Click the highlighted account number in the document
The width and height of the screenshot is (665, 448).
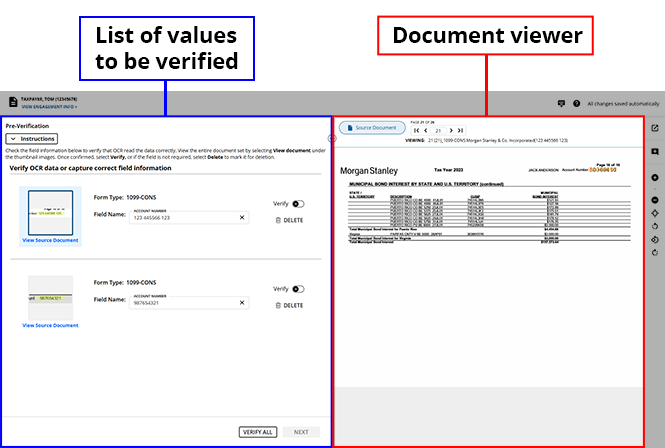pyautogui.click(x=603, y=170)
